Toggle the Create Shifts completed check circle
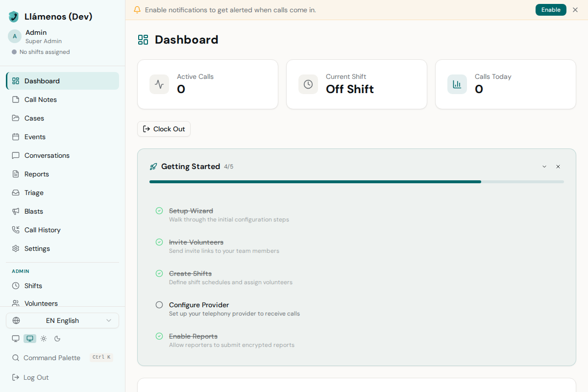The height and width of the screenshot is (392, 588). point(159,273)
